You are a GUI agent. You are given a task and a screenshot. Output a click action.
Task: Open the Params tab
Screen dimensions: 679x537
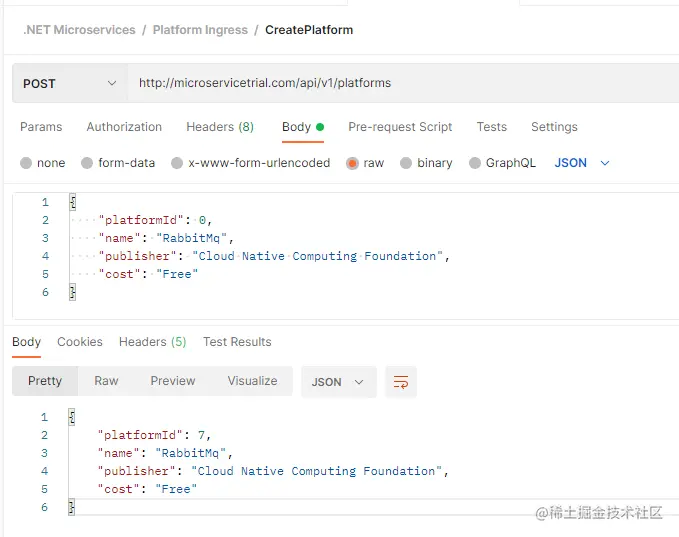(x=41, y=127)
